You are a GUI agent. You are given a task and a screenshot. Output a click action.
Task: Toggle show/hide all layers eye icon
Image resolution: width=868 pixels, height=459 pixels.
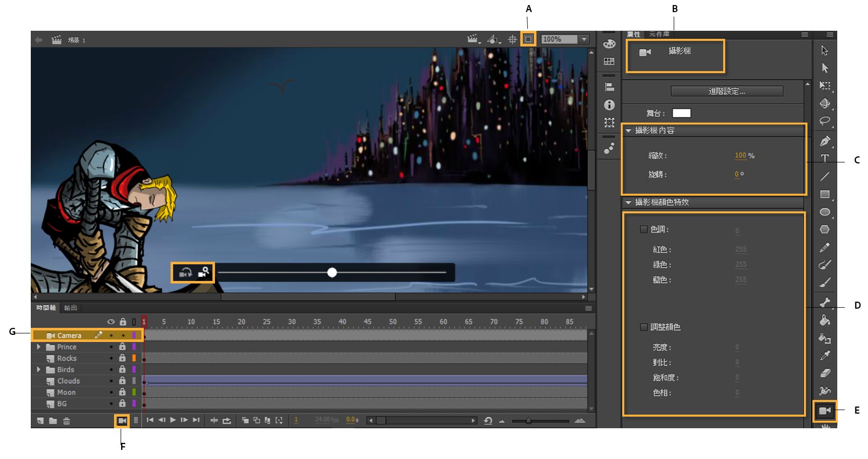point(111,322)
